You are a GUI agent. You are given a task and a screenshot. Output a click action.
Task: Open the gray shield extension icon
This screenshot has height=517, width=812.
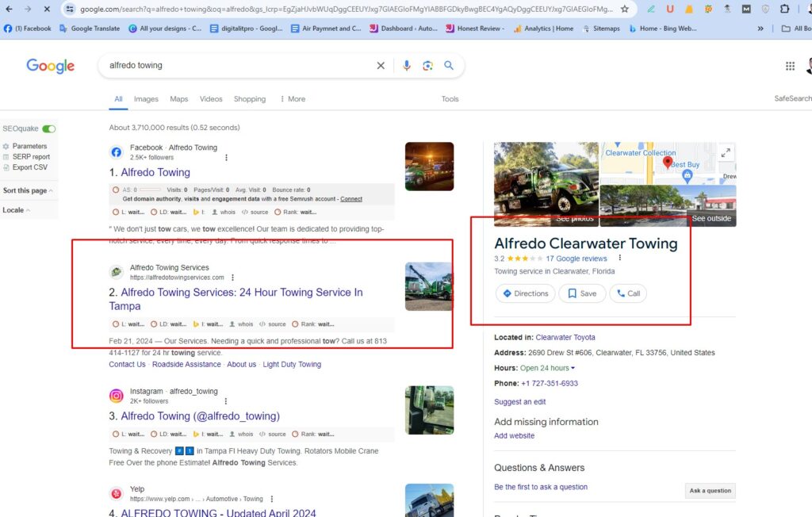pos(765,9)
